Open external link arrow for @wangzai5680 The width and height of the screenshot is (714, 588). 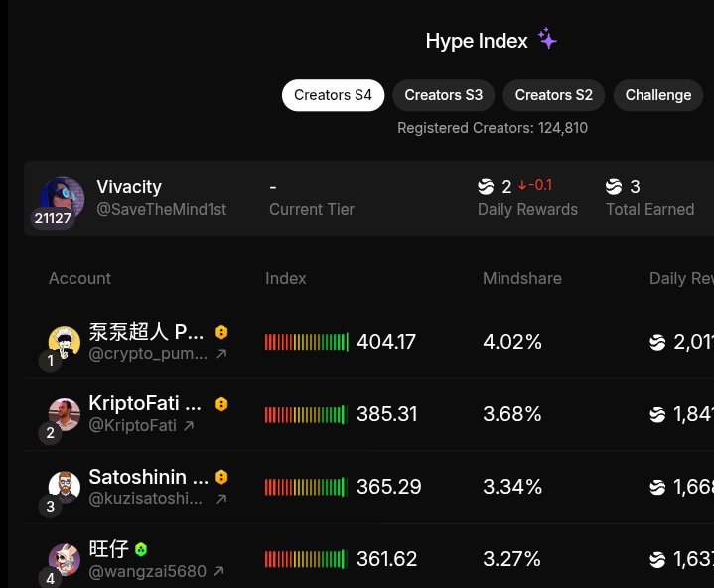point(218,571)
